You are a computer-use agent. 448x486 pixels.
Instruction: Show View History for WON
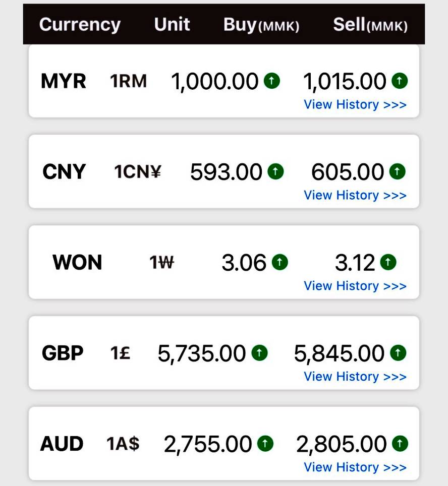click(355, 286)
